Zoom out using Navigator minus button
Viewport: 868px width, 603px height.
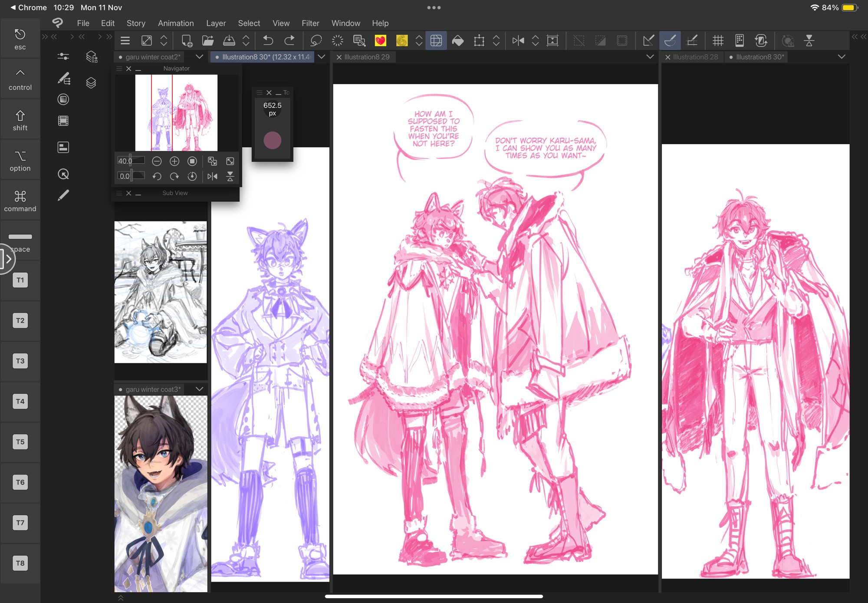tap(157, 161)
